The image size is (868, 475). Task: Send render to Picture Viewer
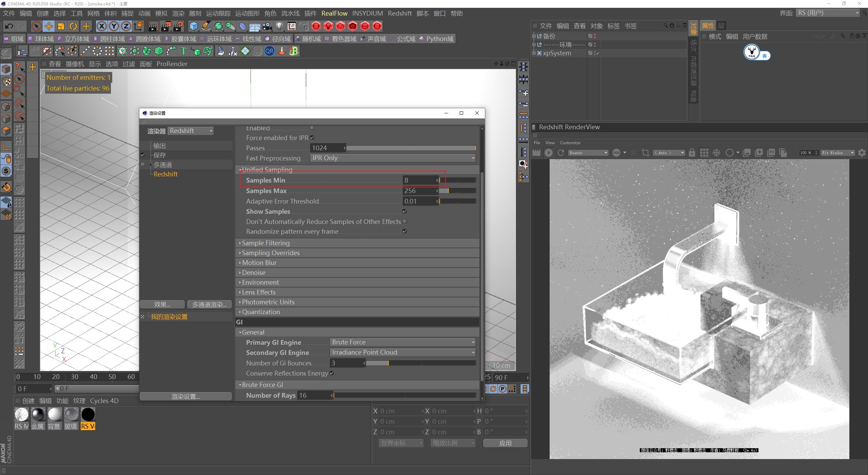pyautogui.click(x=771, y=153)
